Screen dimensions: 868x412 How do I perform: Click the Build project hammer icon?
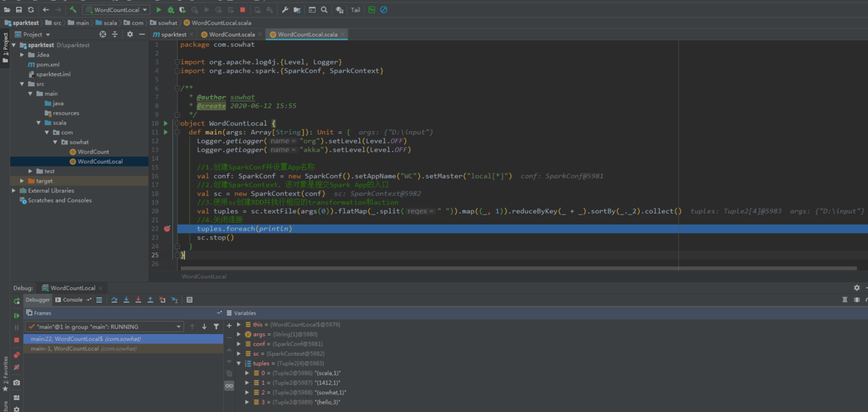coord(73,10)
